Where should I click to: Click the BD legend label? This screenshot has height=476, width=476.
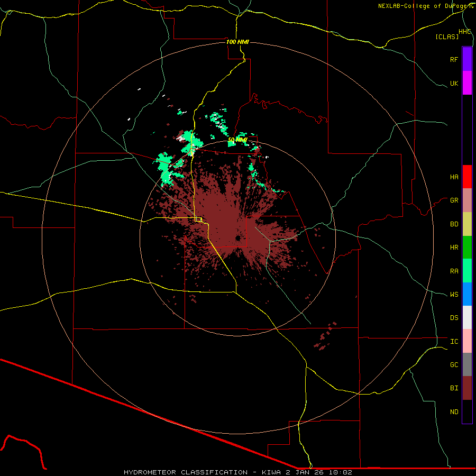click(x=454, y=224)
